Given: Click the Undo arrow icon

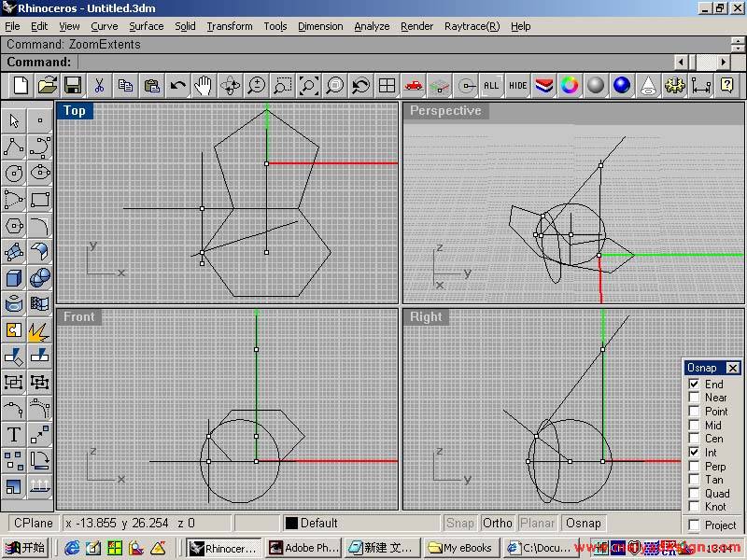Looking at the screenshot, I should pyautogui.click(x=177, y=86).
